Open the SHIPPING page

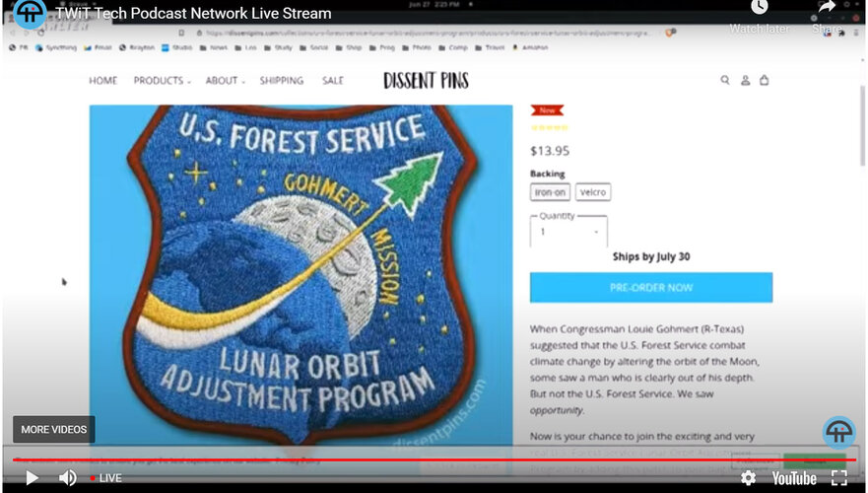tap(282, 80)
